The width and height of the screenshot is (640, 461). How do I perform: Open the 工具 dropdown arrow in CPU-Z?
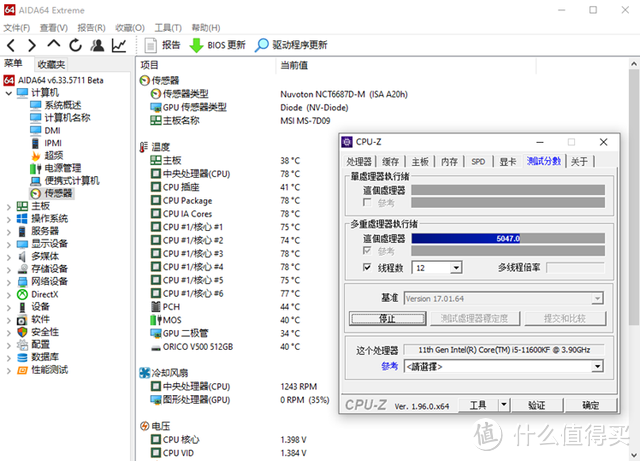click(x=504, y=405)
